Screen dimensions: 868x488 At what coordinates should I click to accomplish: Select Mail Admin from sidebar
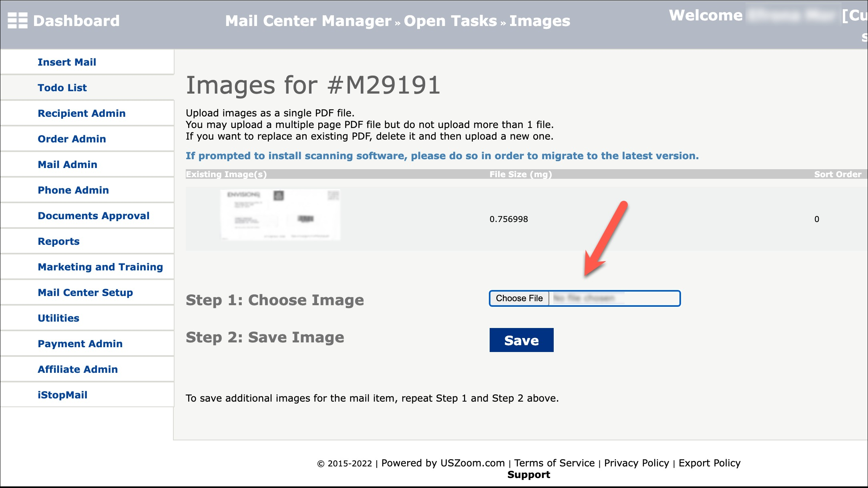tap(67, 164)
